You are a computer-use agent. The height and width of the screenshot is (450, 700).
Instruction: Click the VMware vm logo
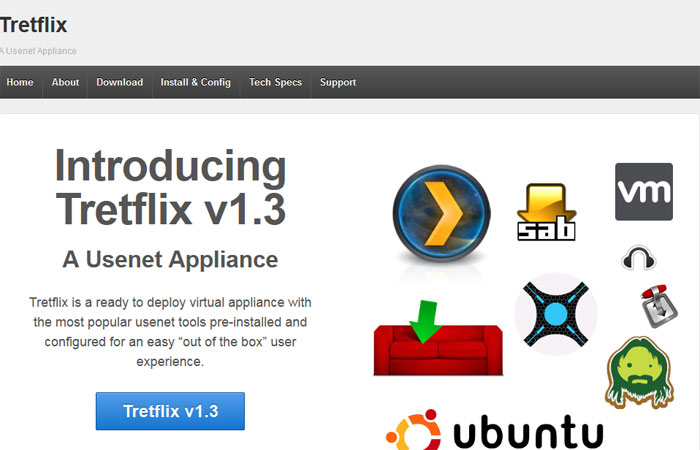click(x=644, y=192)
